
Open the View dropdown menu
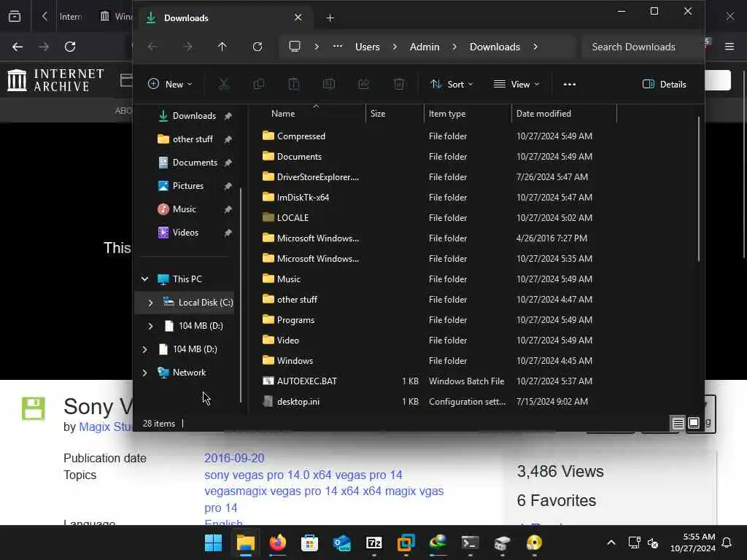coord(517,85)
